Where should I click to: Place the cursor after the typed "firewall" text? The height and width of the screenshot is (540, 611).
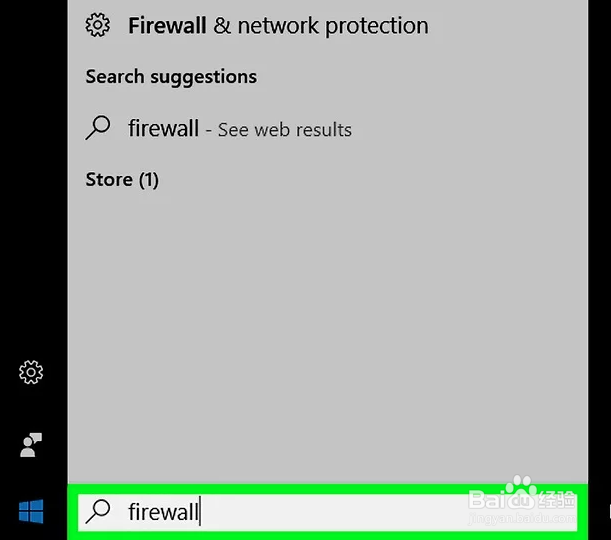[x=200, y=512]
